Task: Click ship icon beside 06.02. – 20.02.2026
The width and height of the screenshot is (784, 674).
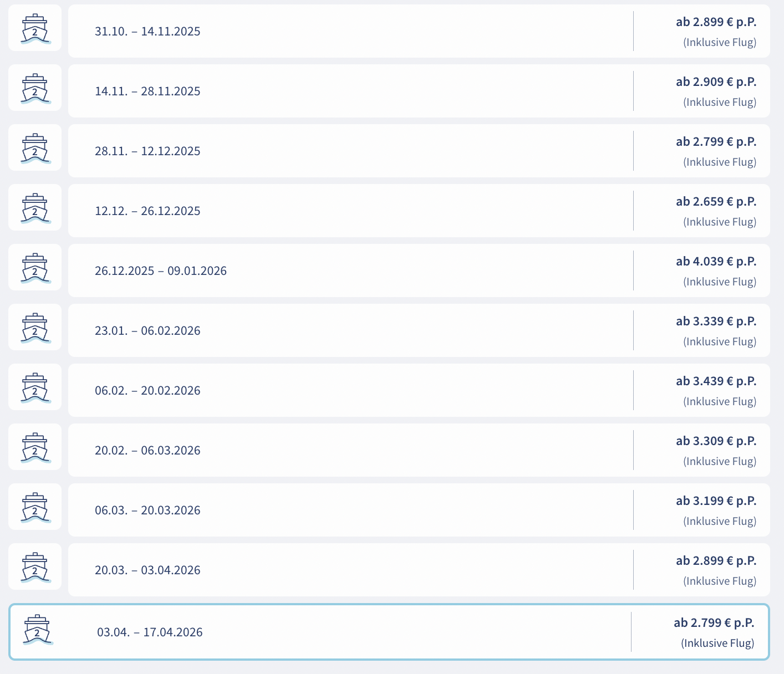Action: point(35,387)
